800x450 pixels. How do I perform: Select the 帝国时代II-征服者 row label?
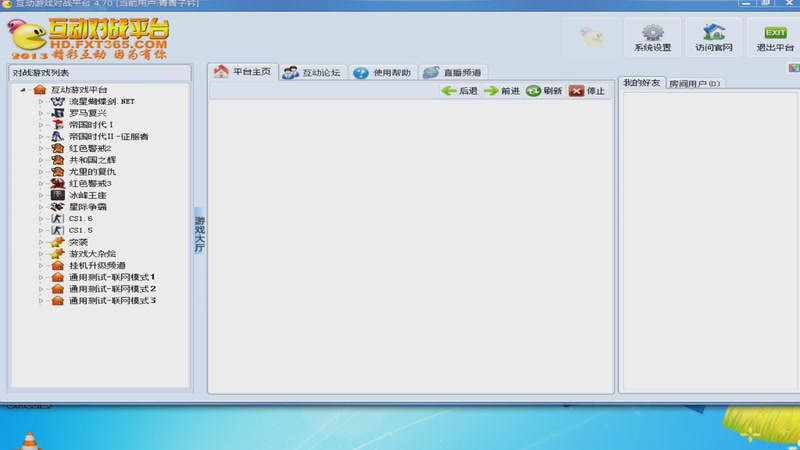109,136
